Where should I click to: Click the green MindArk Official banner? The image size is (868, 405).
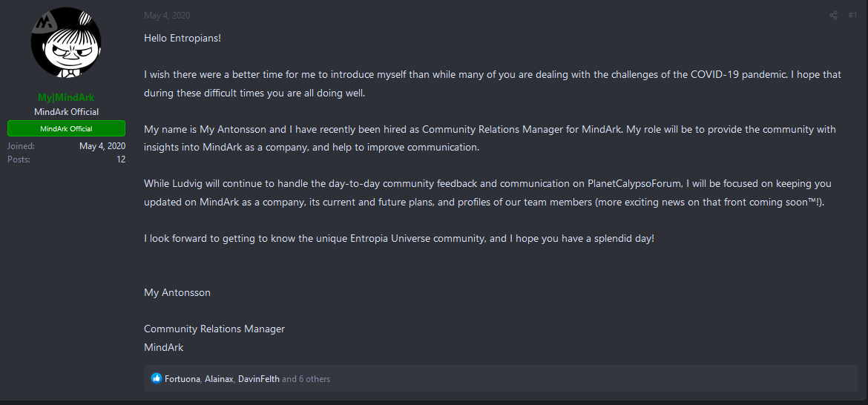[66, 128]
